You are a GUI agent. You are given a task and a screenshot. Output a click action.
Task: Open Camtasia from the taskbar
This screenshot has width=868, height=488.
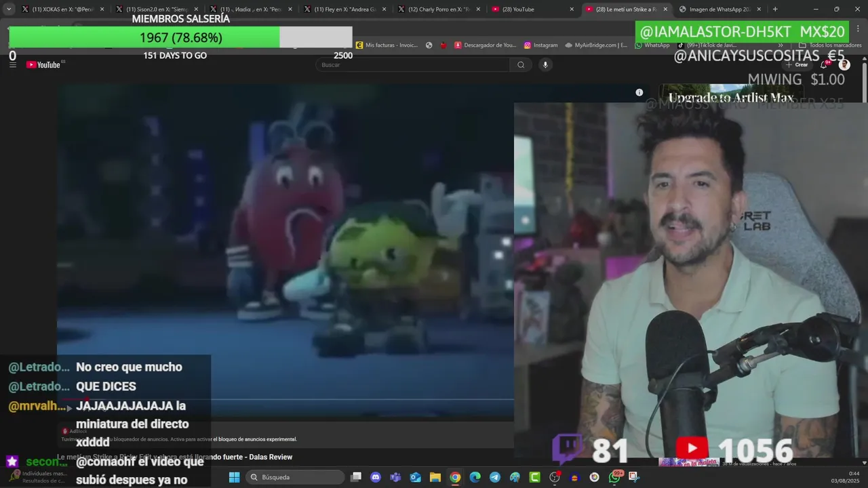click(x=534, y=477)
